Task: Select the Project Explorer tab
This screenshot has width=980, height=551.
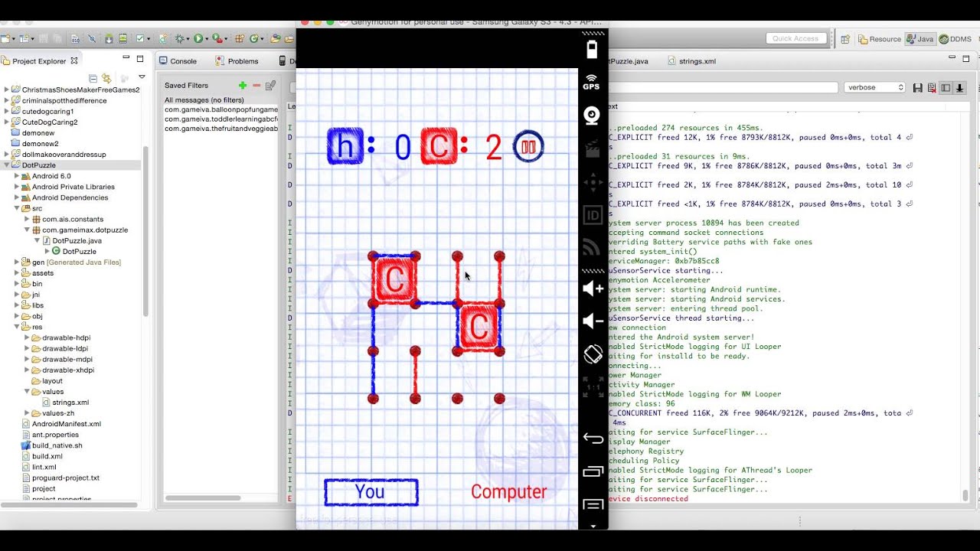Action: (x=40, y=61)
